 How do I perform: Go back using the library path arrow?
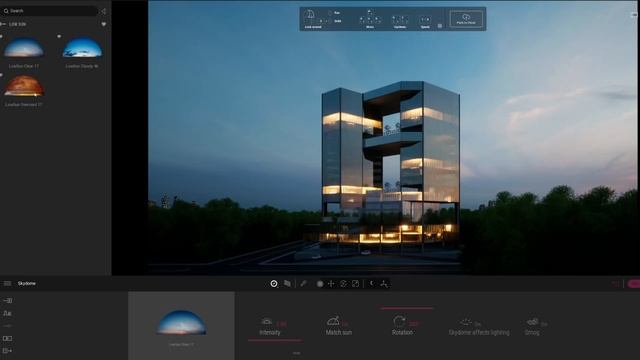(3, 24)
